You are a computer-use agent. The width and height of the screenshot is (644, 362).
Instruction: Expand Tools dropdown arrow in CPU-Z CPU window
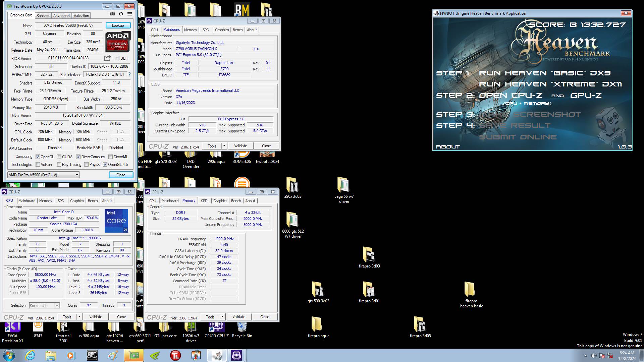[x=79, y=317]
